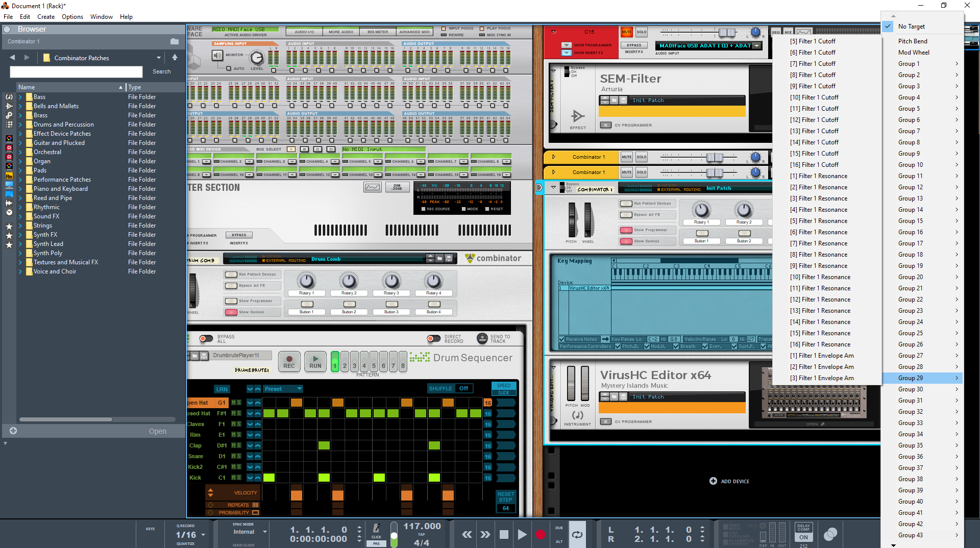Open the yellow Re Rack Extensions location
Viewport: 980px width, 548px height.
[x=9, y=176]
